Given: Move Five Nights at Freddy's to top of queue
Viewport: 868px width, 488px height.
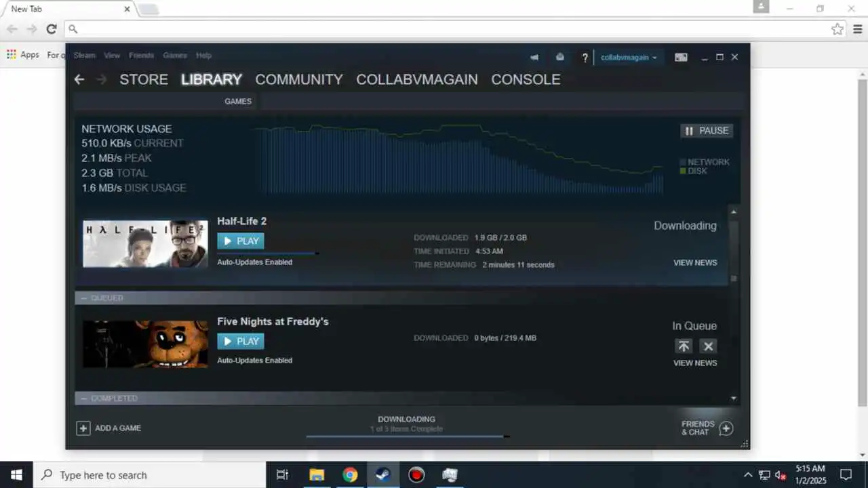Looking at the screenshot, I should 684,346.
